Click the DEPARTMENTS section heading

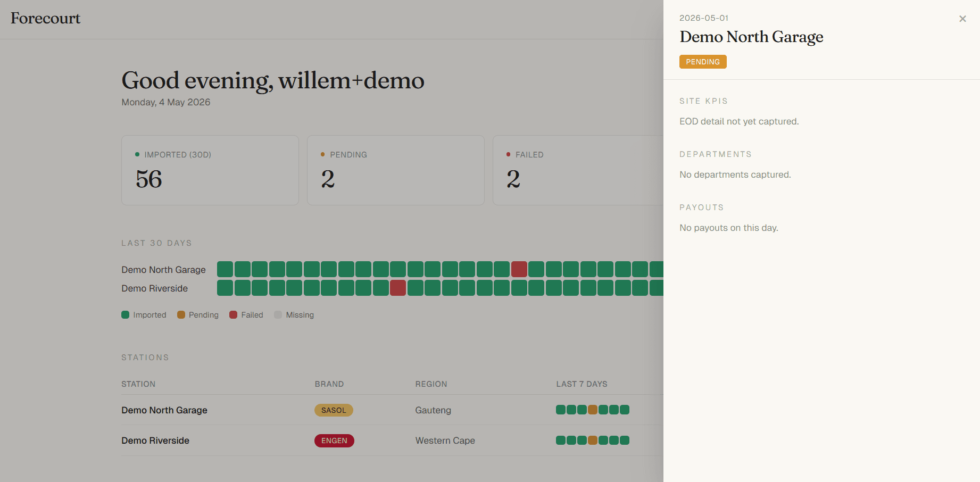tap(716, 154)
